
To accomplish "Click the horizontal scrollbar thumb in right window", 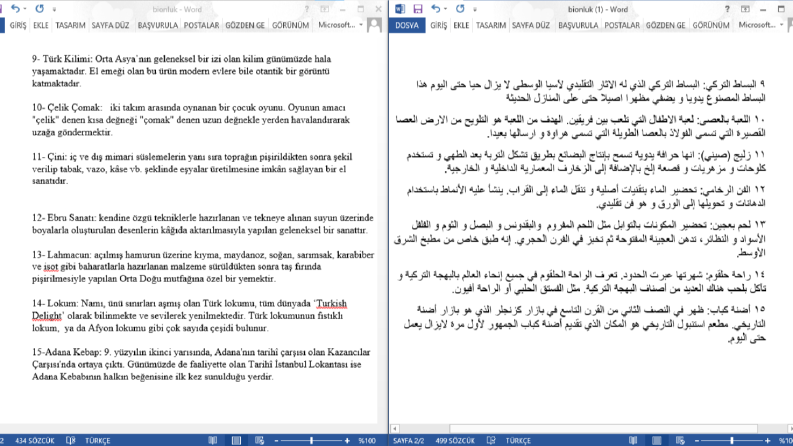I will coord(603,428).
